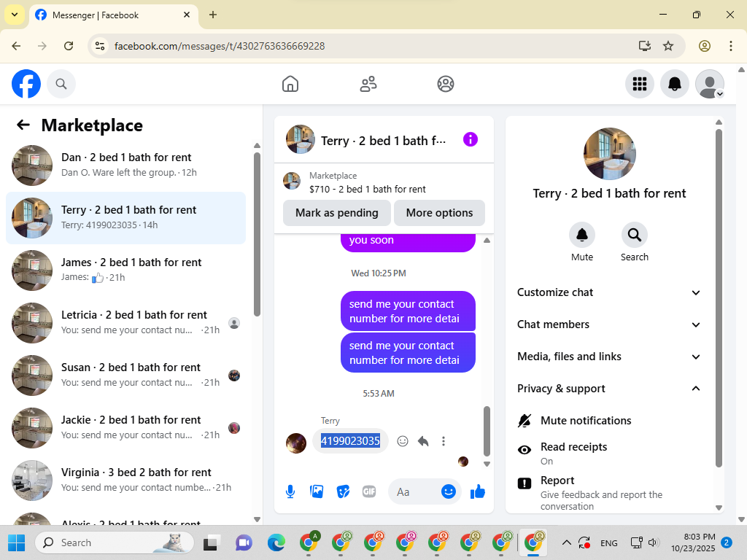The width and height of the screenshot is (747, 560).
Task: Click the install app icon in address bar
Action: coord(645,46)
